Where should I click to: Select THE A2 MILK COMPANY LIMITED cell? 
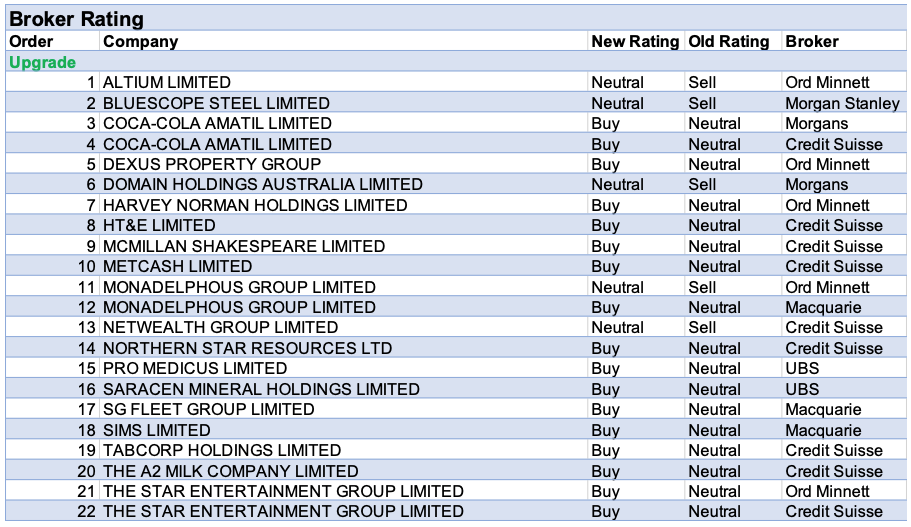(x=230, y=471)
